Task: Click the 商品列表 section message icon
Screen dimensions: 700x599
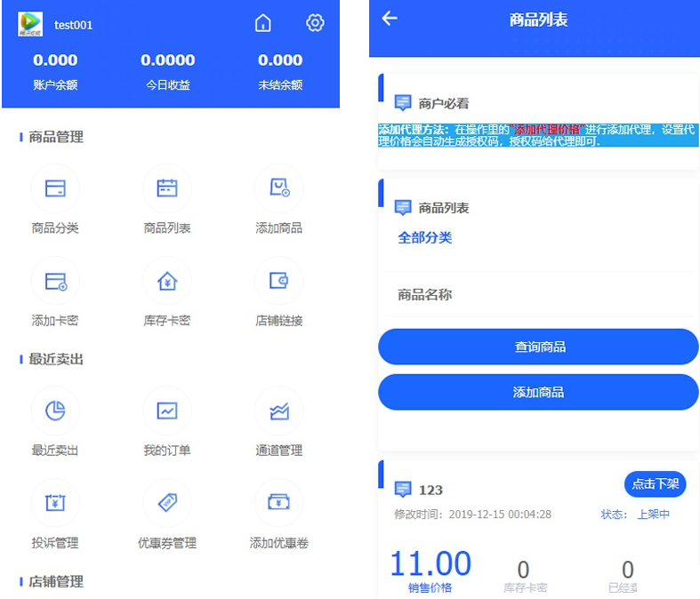Action: 403,207
